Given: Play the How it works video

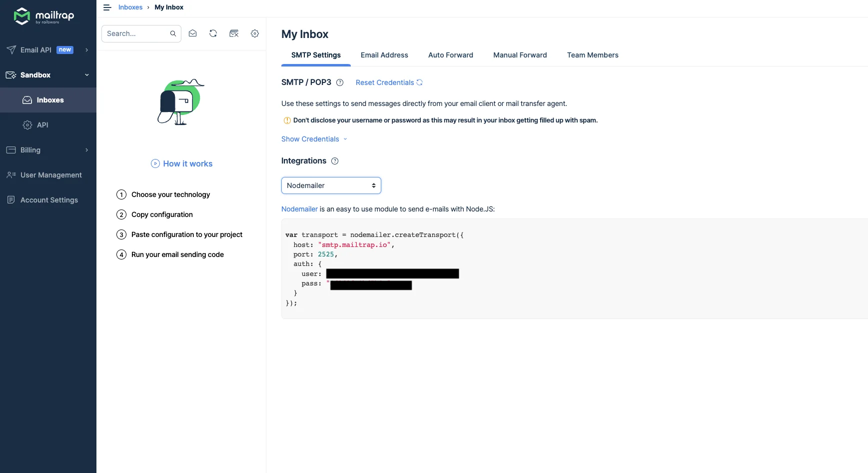Looking at the screenshot, I should (x=181, y=163).
